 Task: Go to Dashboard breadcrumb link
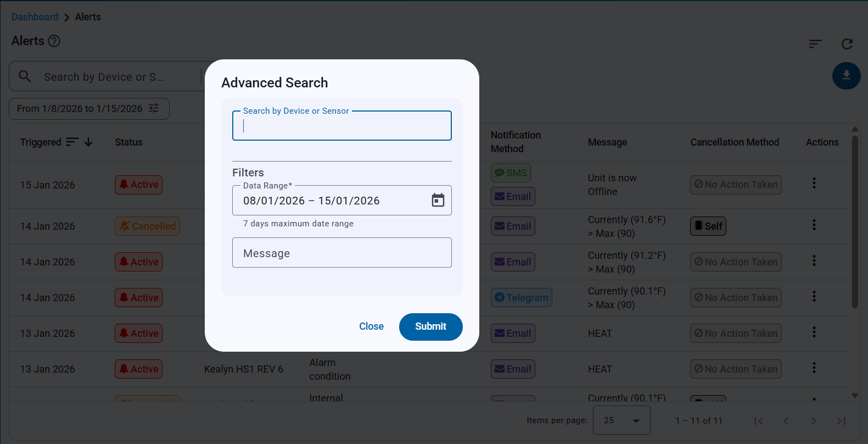[x=35, y=17]
